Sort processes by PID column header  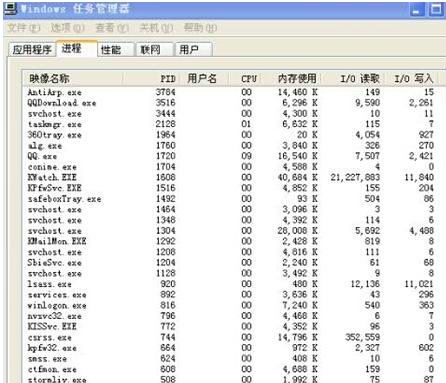[150, 79]
